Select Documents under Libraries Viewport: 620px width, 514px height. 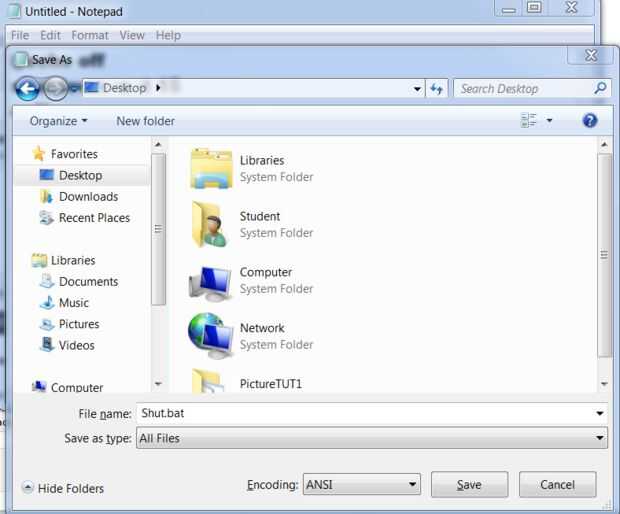point(89,282)
